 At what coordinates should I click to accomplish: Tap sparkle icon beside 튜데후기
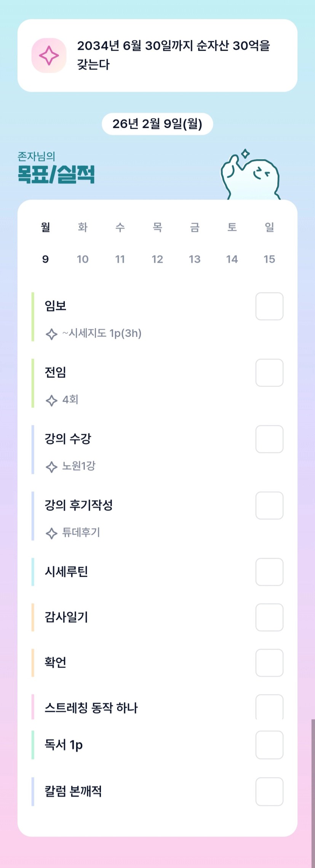(x=51, y=533)
